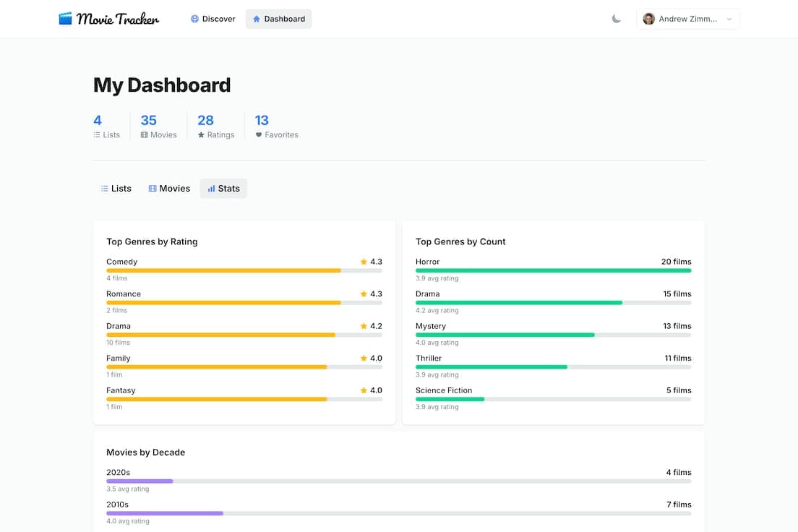This screenshot has height=532, width=798.
Task: Click the '4.2 avg rating' text
Action: (x=437, y=310)
